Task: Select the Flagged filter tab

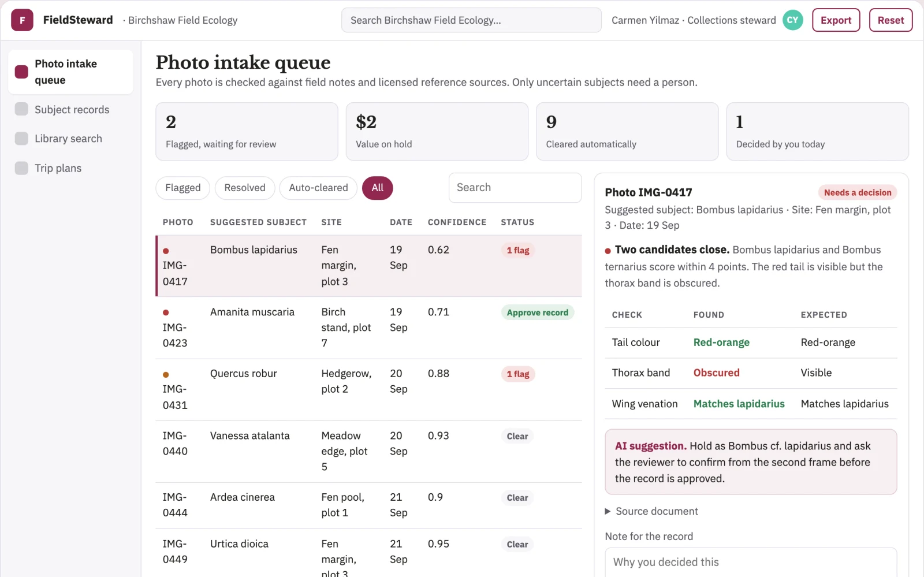Action: (182, 188)
